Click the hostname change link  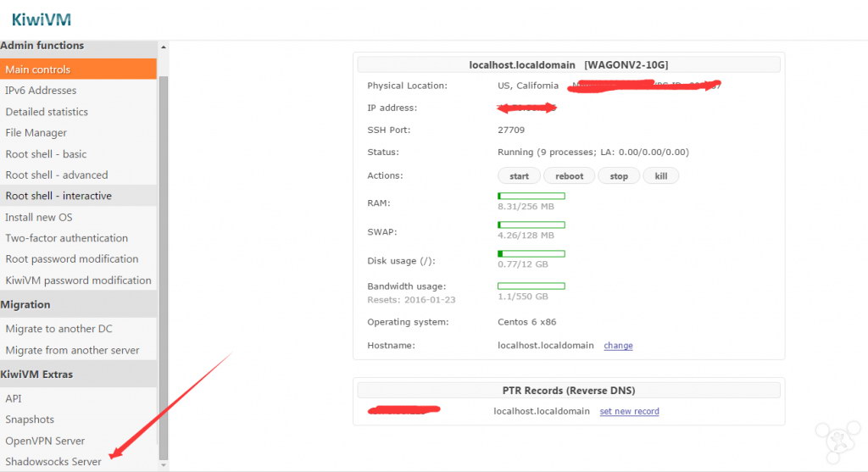618,345
